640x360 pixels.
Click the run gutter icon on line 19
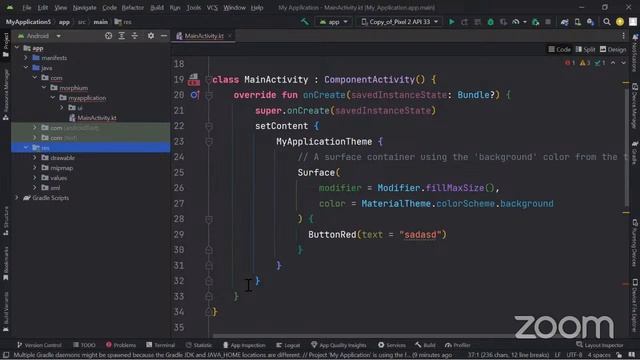[194, 80]
